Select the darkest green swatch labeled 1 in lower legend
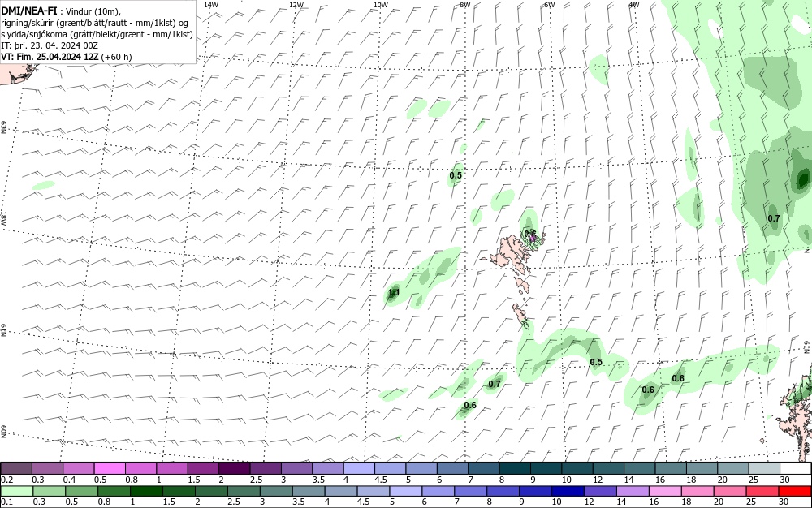The height and width of the screenshot is (508, 812). (x=146, y=491)
